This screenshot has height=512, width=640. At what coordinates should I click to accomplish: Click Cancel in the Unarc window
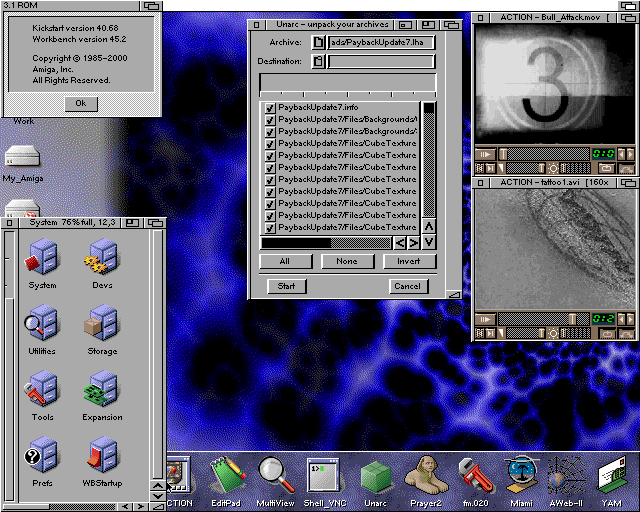tap(408, 286)
